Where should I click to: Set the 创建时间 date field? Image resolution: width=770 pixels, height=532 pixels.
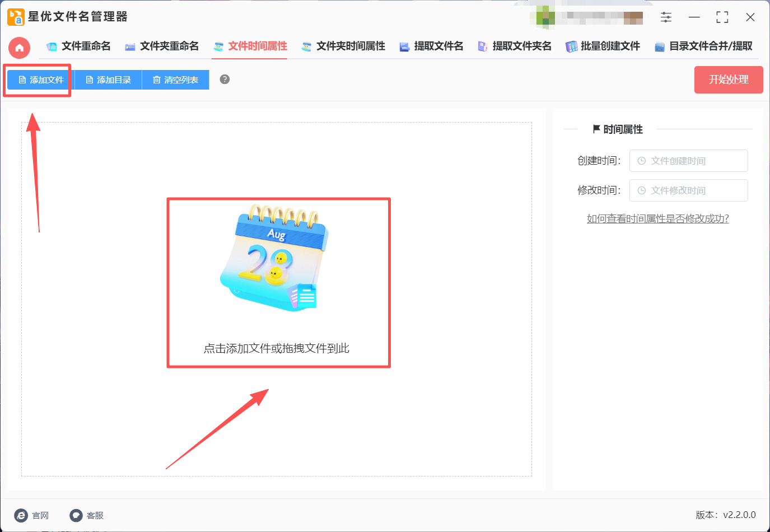(x=688, y=161)
